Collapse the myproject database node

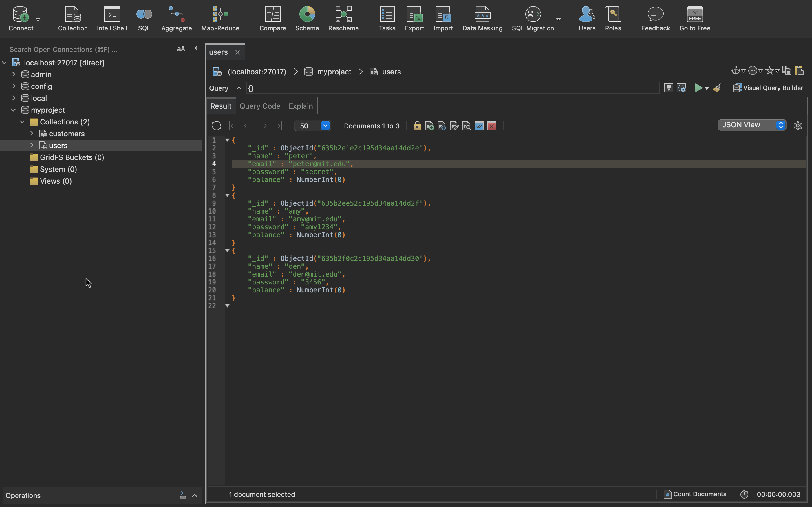[x=14, y=110]
